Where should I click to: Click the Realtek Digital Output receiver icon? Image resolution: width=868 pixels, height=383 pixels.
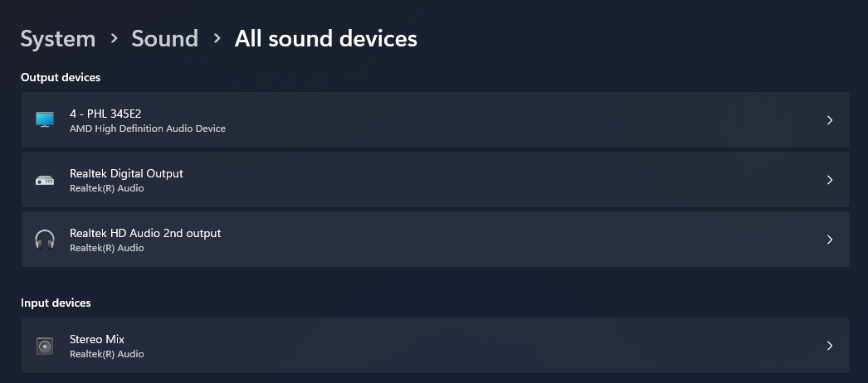tap(45, 180)
